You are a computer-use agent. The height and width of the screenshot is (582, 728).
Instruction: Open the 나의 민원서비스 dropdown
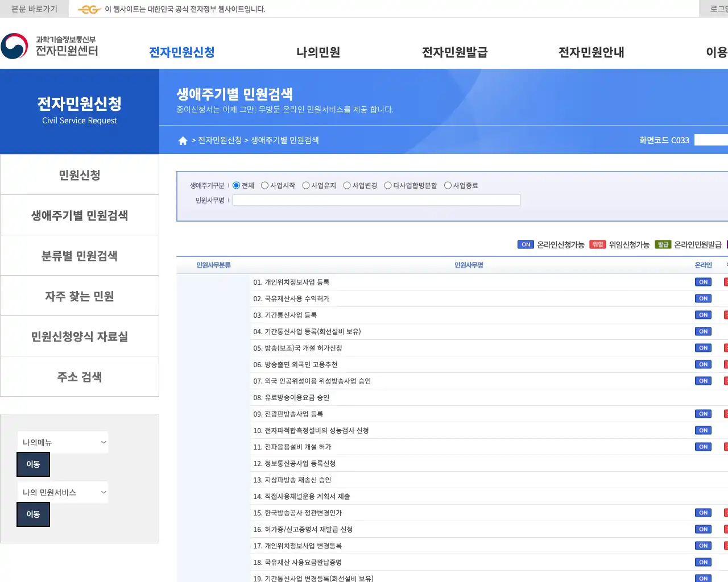(63, 492)
